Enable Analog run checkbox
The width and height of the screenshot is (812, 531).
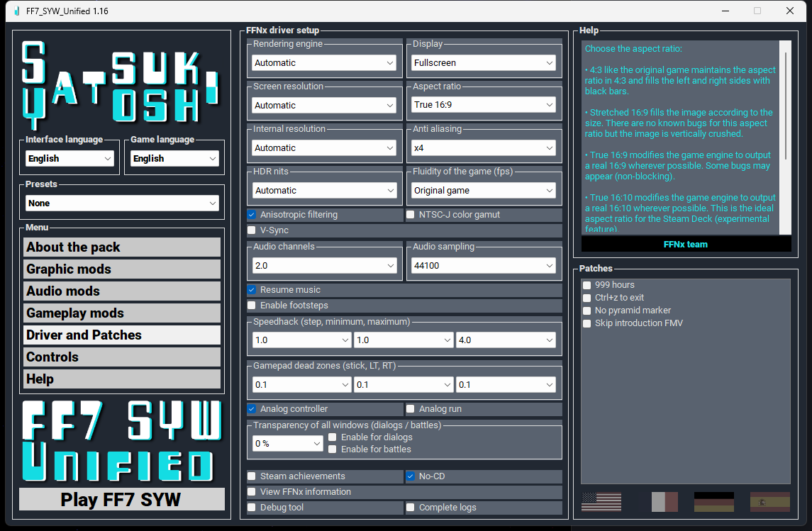(411, 409)
